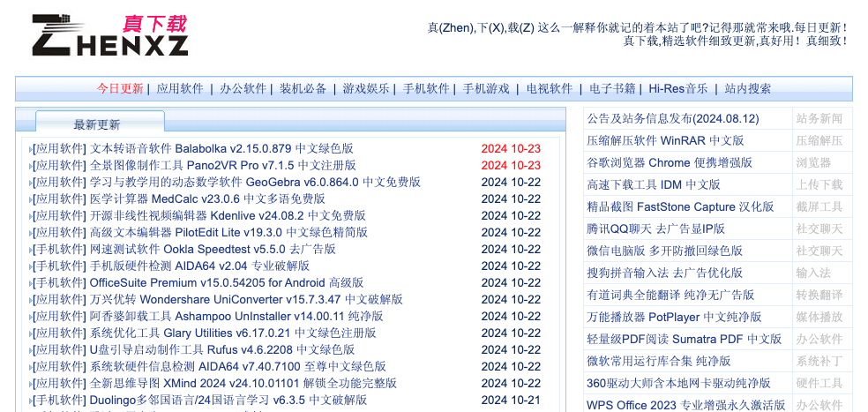This screenshot has height=412, width=868.
Task: Open MedCalc v23.0.6 中文多语免费版 link
Action: tap(207, 199)
